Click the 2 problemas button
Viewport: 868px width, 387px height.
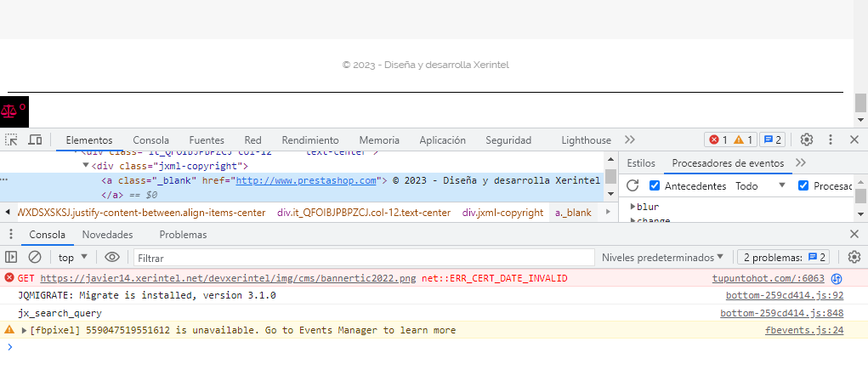pos(783,257)
